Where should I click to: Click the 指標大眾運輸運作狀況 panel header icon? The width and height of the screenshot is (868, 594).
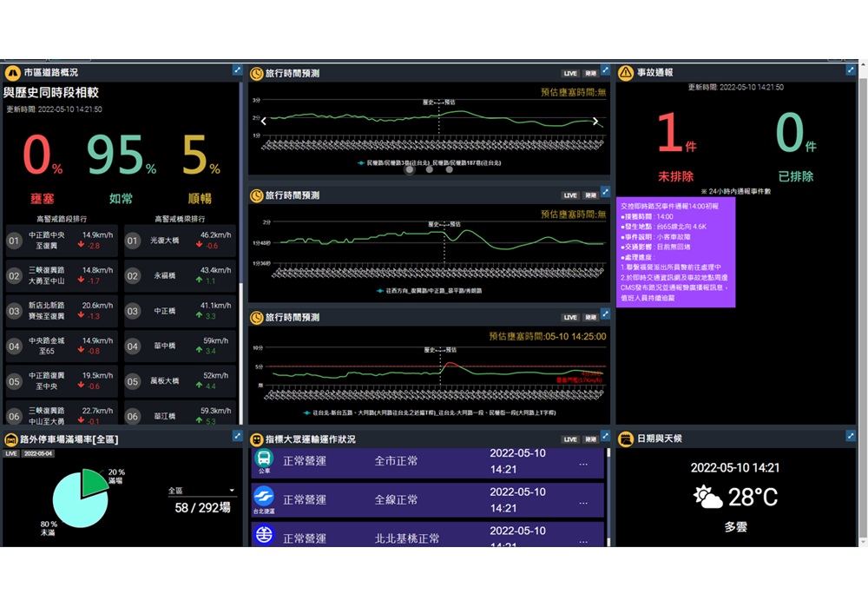(256, 438)
